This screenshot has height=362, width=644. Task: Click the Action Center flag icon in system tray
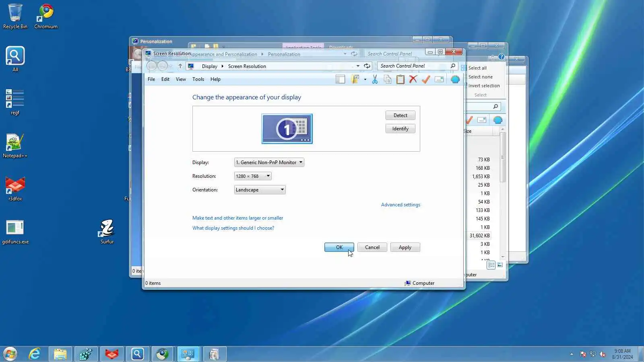[583, 354]
